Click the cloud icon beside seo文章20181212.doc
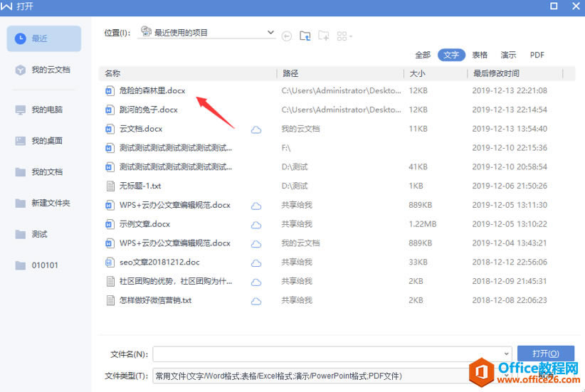The height and width of the screenshot is (392, 585). tap(256, 263)
